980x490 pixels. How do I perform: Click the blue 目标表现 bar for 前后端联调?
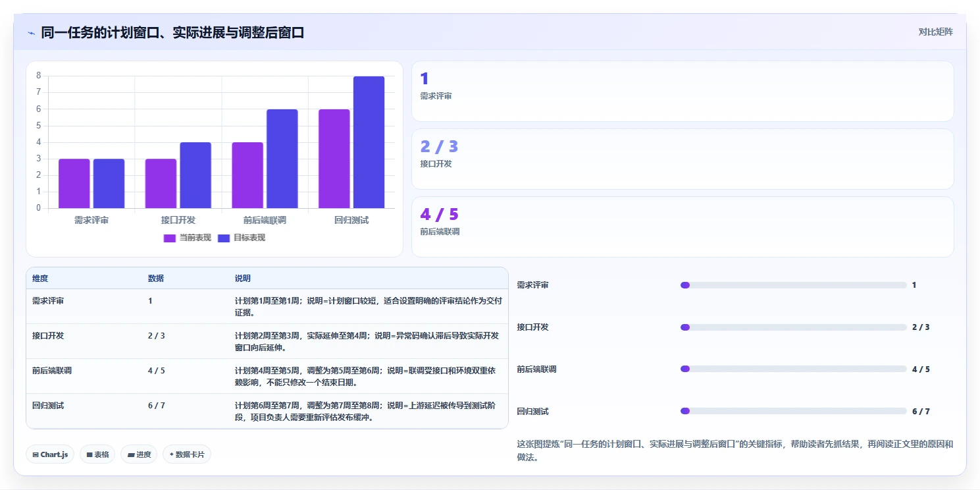pos(282,159)
